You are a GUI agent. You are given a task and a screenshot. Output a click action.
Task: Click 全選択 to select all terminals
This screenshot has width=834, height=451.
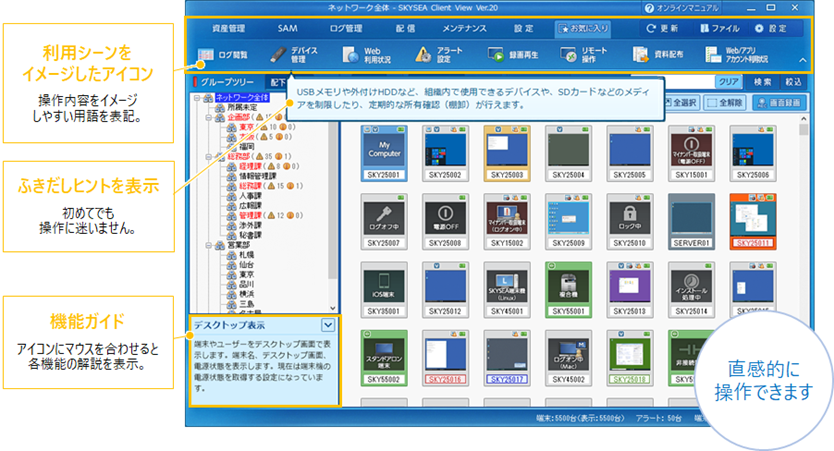pyautogui.click(x=681, y=103)
